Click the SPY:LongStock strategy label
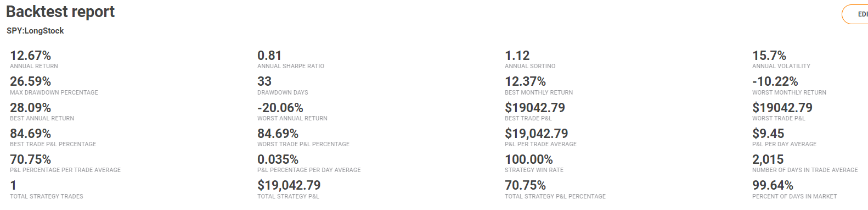The image size is (868, 210). click(x=35, y=31)
